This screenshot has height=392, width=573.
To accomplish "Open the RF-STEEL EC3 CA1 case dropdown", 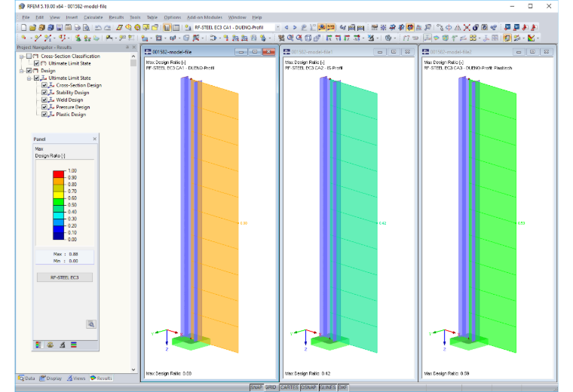I will (x=277, y=27).
